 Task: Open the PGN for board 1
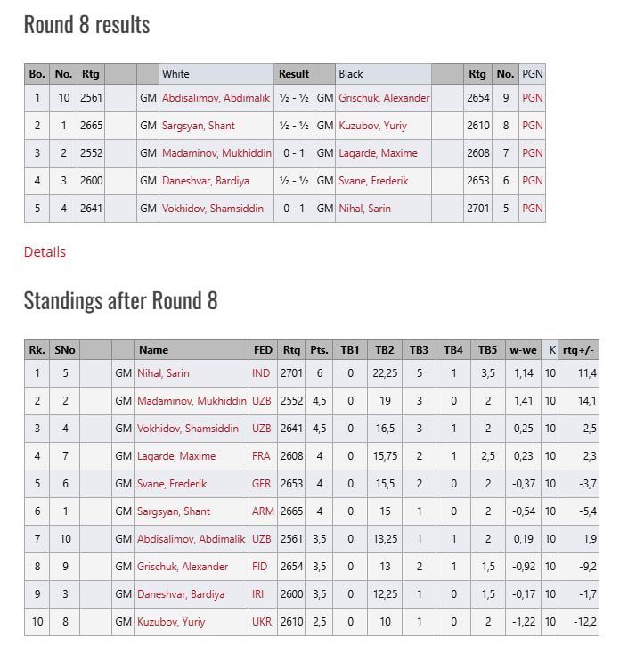click(532, 98)
